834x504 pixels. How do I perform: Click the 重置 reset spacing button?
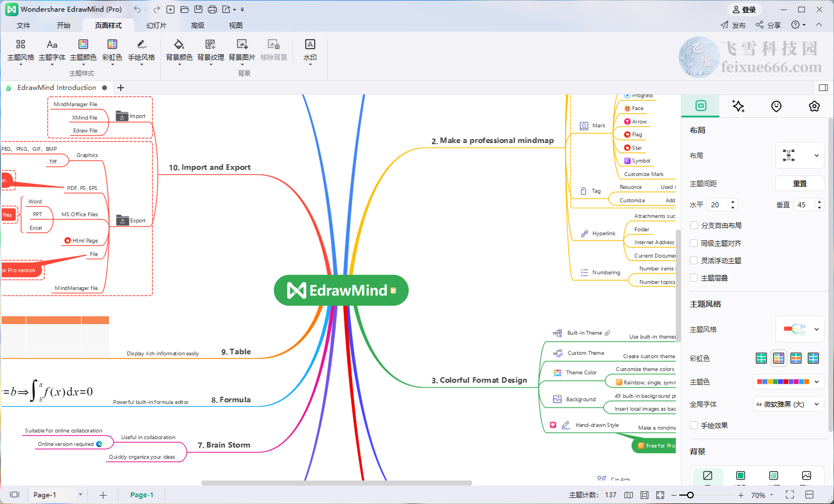tap(800, 183)
